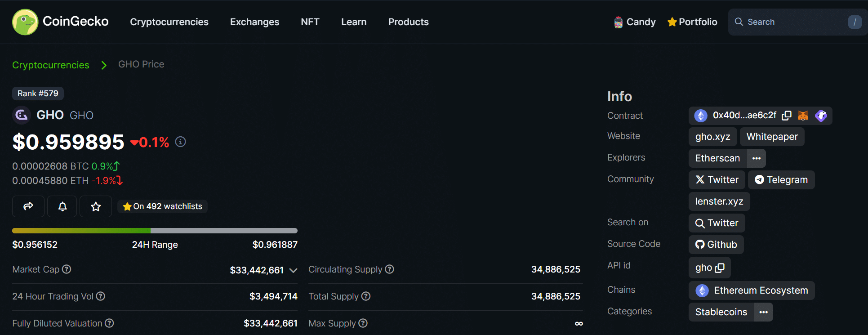Open the Cryptocurrencies menu
The image size is (868, 335).
169,22
